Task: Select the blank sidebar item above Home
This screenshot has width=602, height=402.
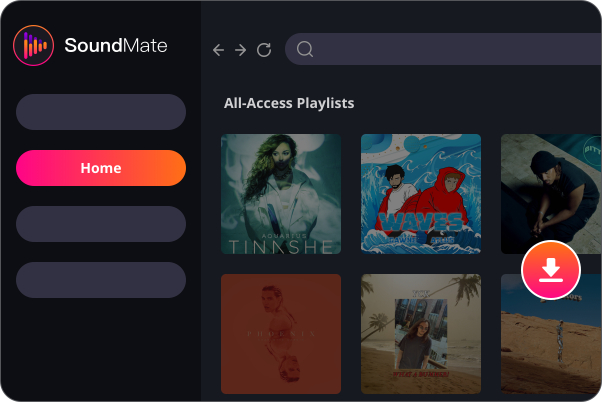Action: pyautogui.click(x=101, y=112)
